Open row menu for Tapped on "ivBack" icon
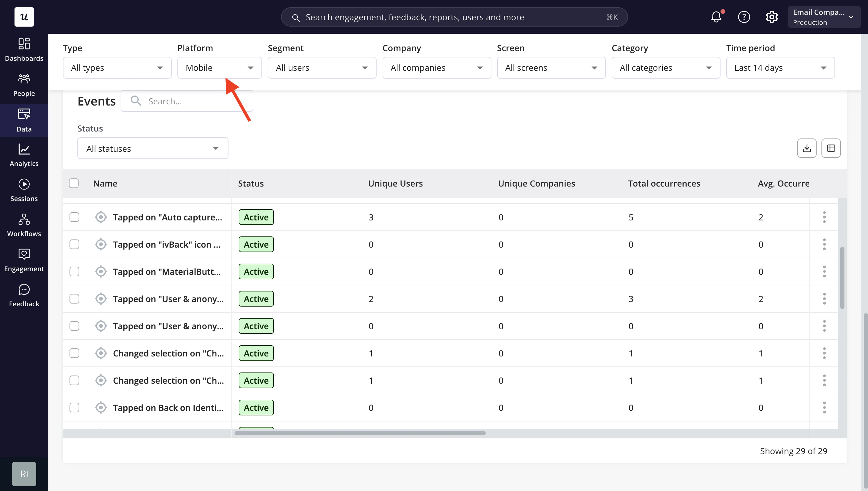Viewport: 868px width, 491px height. point(824,245)
